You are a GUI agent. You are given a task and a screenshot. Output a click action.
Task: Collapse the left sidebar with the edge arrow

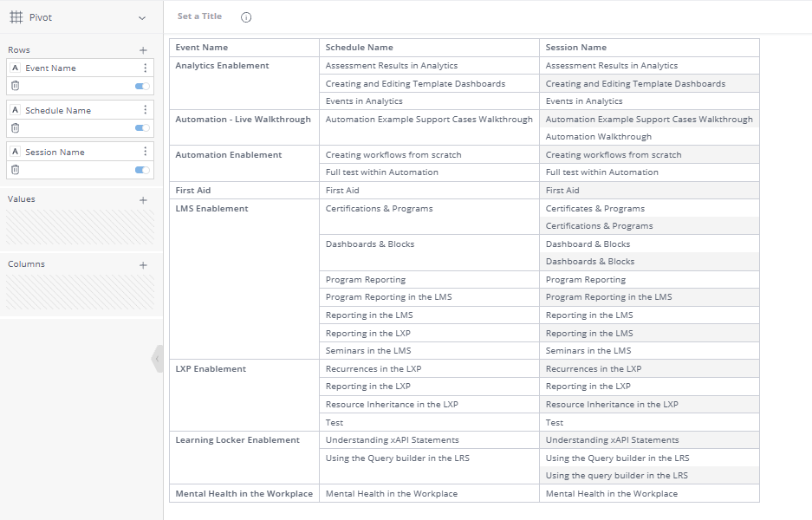157,358
